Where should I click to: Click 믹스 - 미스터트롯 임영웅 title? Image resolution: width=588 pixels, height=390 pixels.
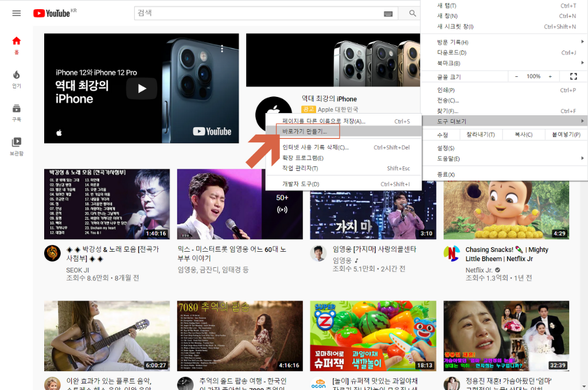pyautogui.click(x=232, y=254)
